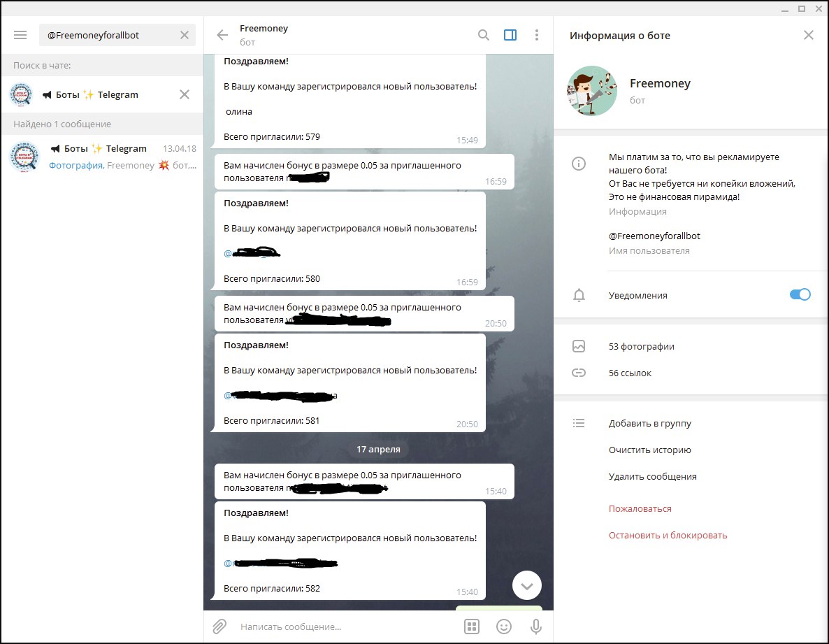
Task: Click the name олина in the message
Action: pos(239,112)
